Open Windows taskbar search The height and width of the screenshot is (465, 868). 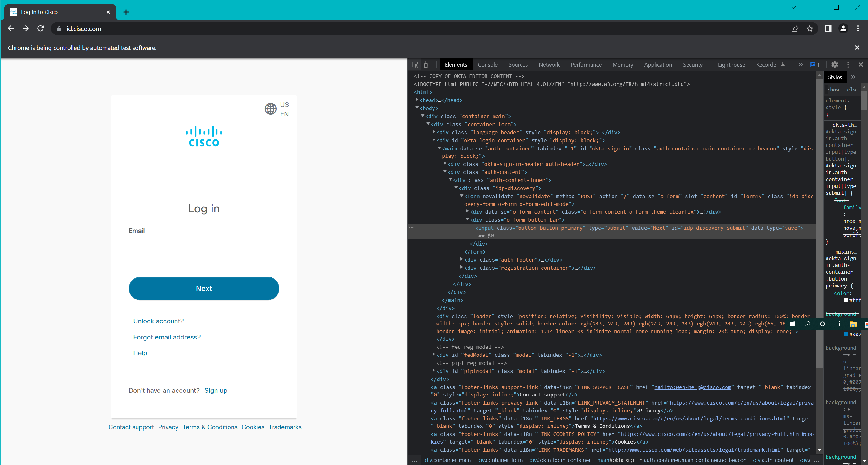tap(808, 324)
